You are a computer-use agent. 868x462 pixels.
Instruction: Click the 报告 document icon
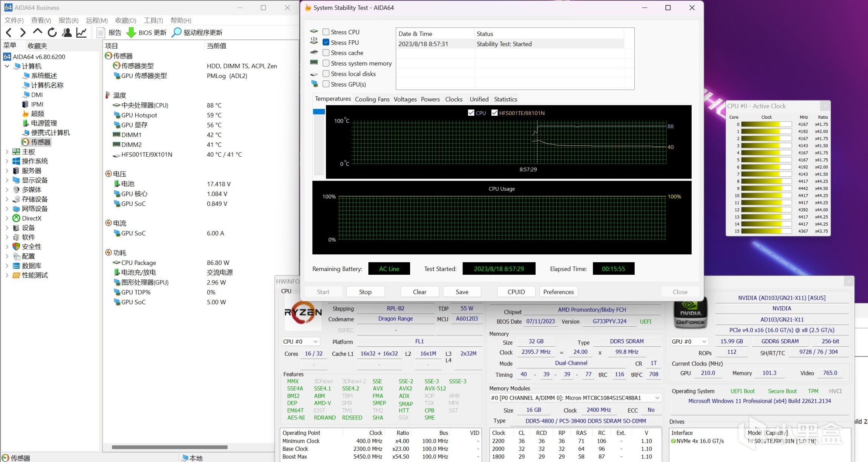pyautogui.click(x=101, y=33)
